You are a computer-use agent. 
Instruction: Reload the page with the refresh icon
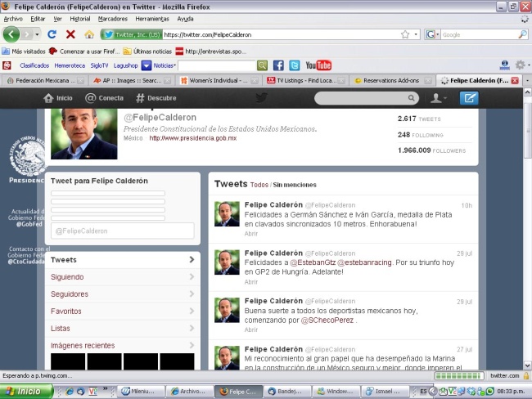point(52,34)
